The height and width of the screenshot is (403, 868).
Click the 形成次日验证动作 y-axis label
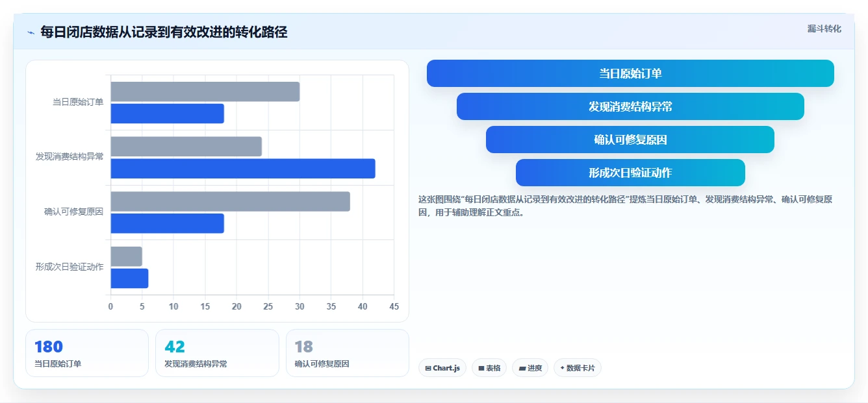point(70,267)
